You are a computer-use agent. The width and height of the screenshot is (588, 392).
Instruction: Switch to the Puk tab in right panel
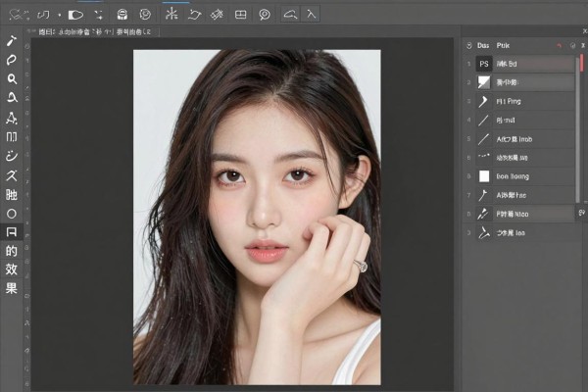503,45
